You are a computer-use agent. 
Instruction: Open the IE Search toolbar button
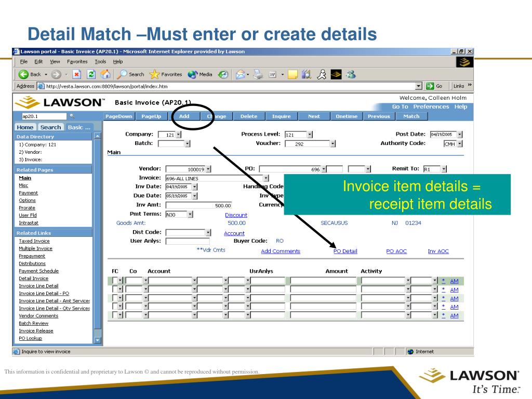[130, 74]
